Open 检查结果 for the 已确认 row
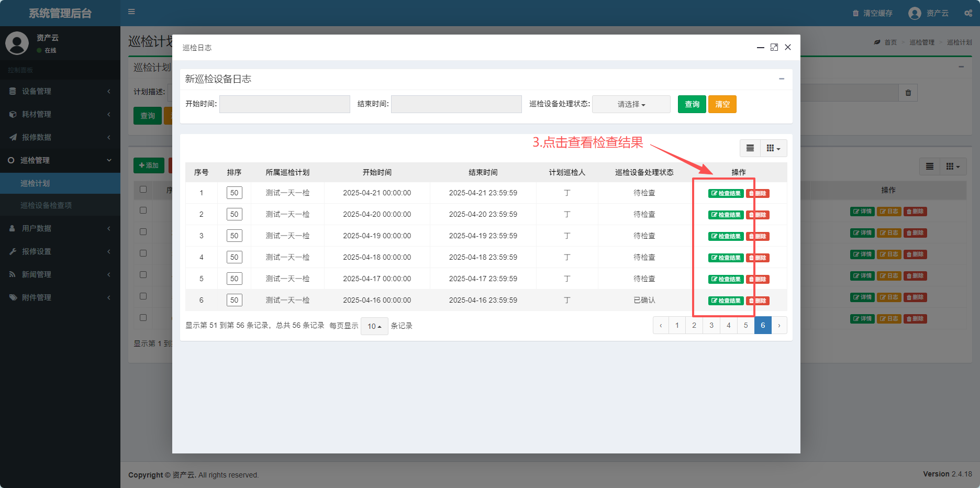Viewport: 980px width, 488px height. (x=726, y=301)
